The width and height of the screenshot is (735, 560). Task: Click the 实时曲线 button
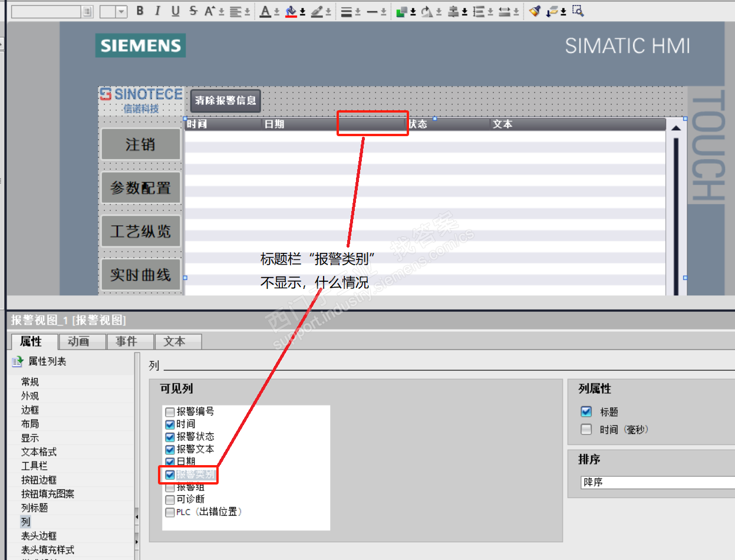140,275
